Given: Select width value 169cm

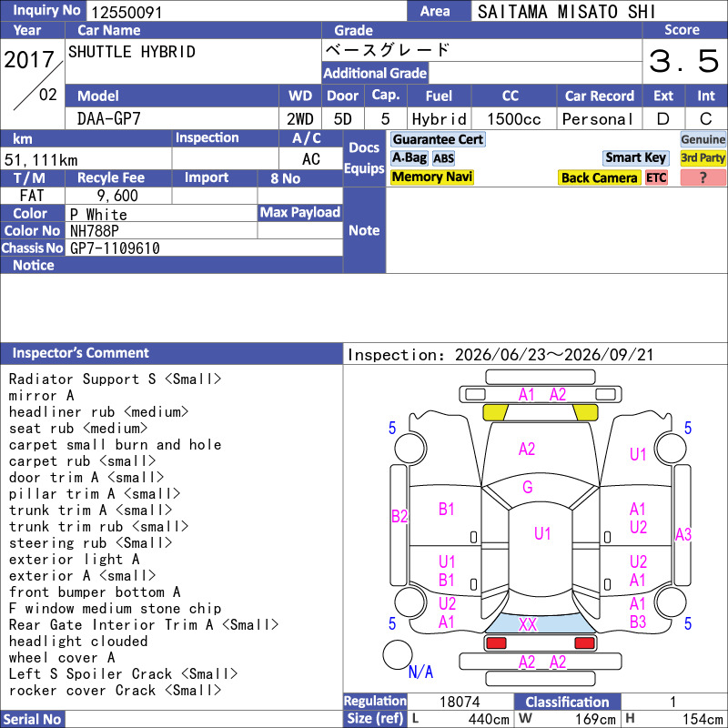Looking at the screenshot, I should 595,719.
